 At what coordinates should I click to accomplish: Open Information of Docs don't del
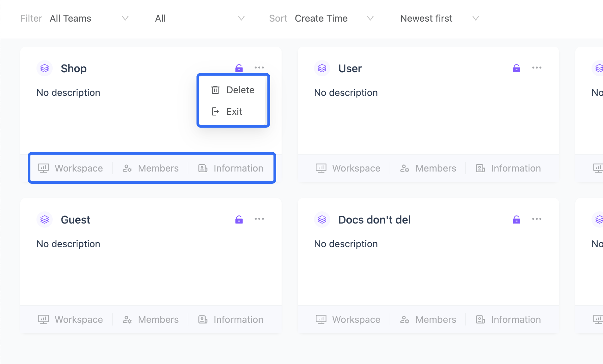[x=508, y=319]
